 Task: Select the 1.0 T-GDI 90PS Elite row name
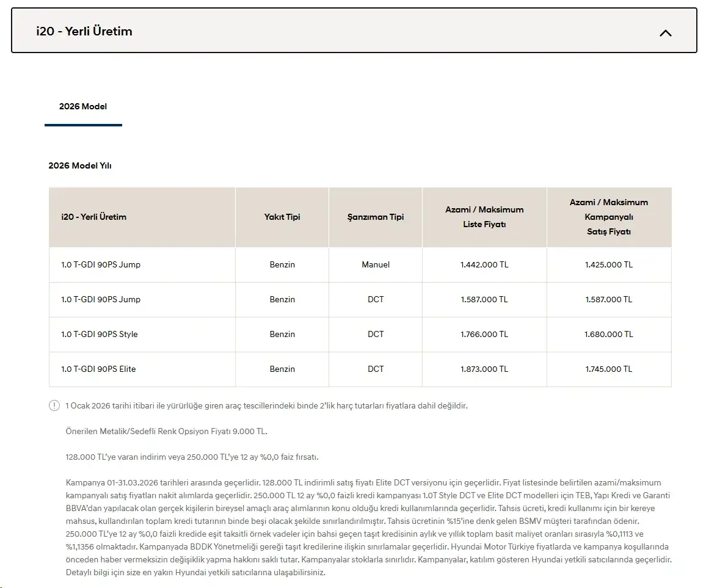click(98, 369)
